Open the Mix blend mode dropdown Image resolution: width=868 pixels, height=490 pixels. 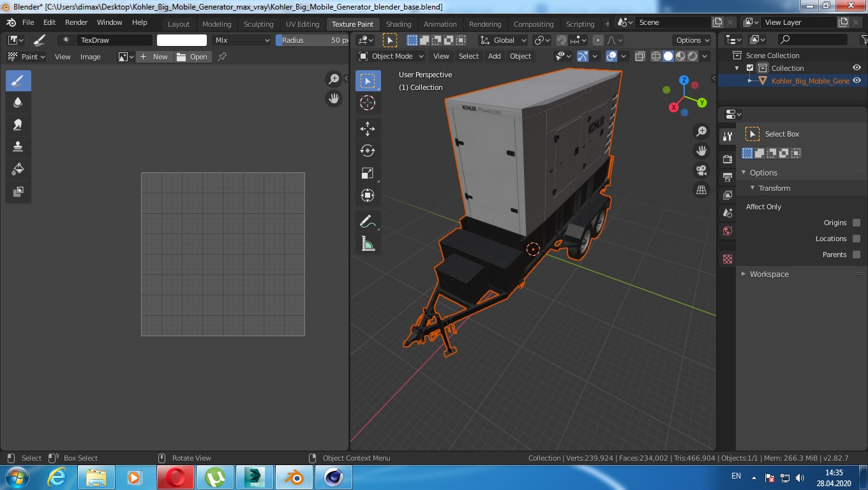click(x=242, y=40)
